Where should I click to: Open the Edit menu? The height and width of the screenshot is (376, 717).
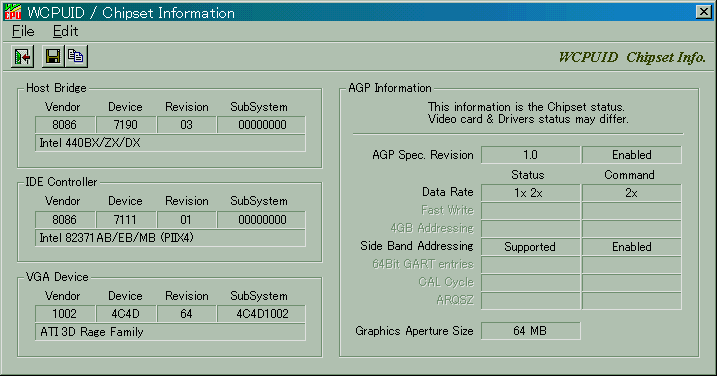point(65,32)
